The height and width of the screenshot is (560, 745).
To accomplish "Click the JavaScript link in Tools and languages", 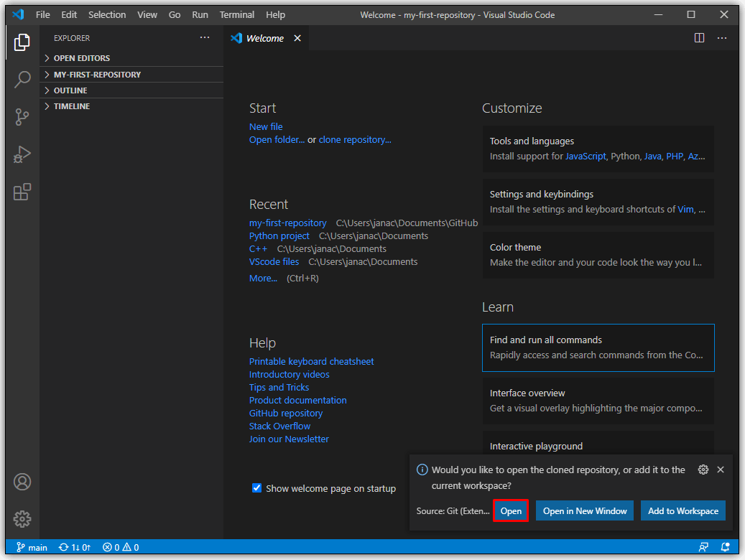I will coord(586,157).
